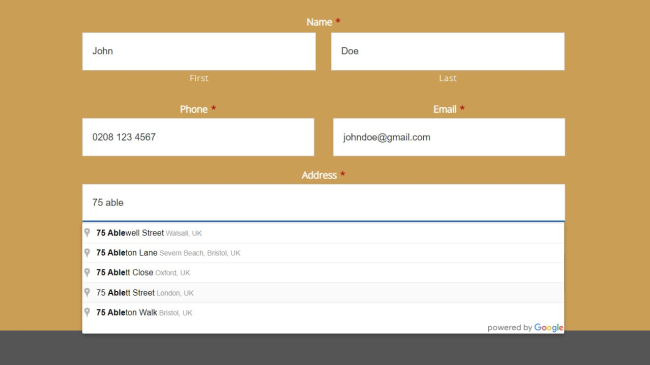
Task: Select 75 Ablewell Street Walsall suggestion
Action: click(x=323, y=233)
